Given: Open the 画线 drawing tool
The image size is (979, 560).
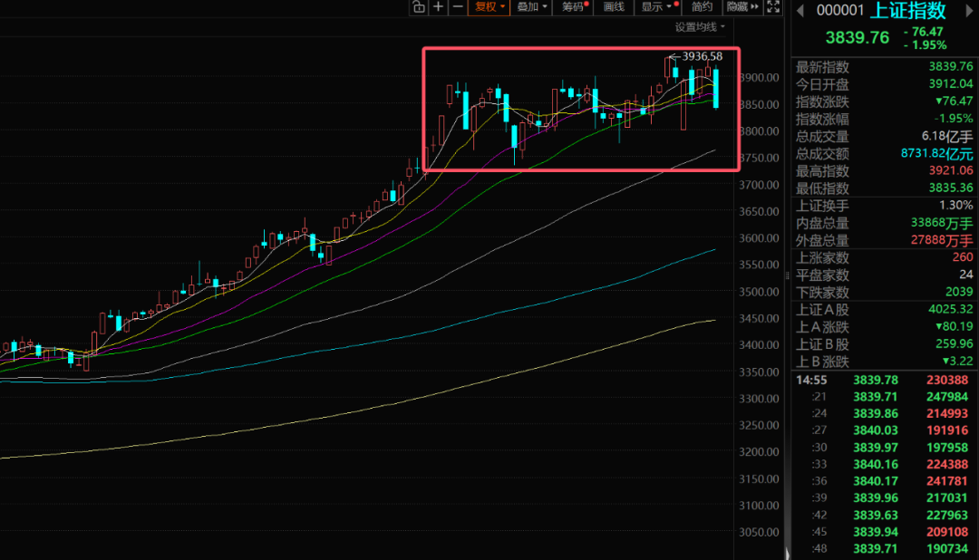Looking at the screenshot, I should (614, 7).
